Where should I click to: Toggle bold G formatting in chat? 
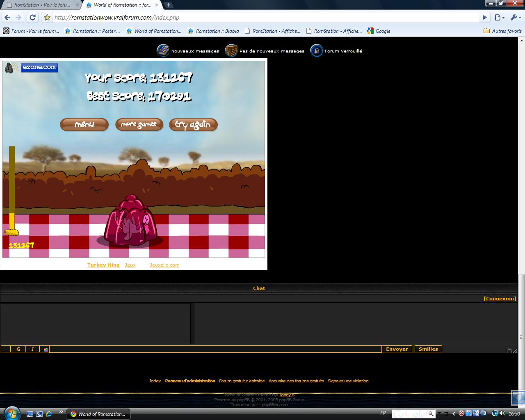click(x=18, y=349)
